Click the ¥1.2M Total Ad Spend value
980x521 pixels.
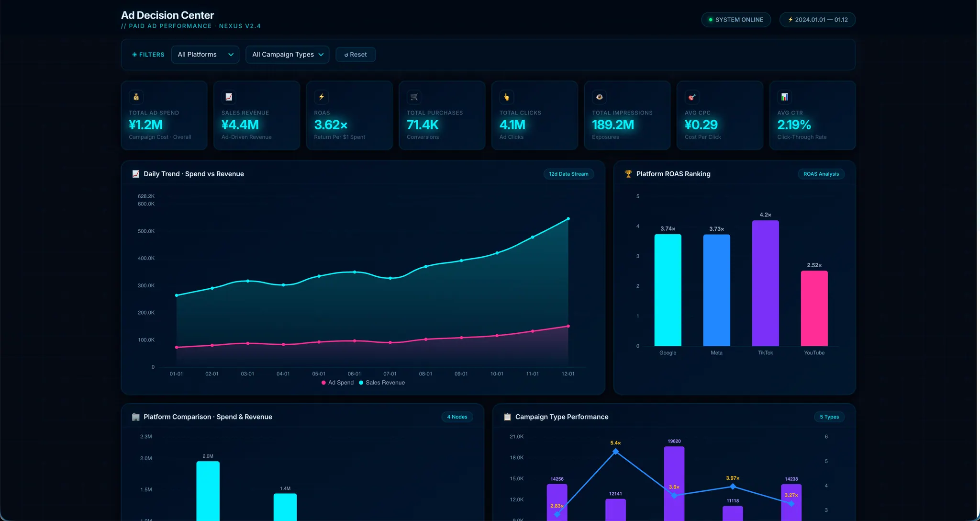click(x=146, y=125)
